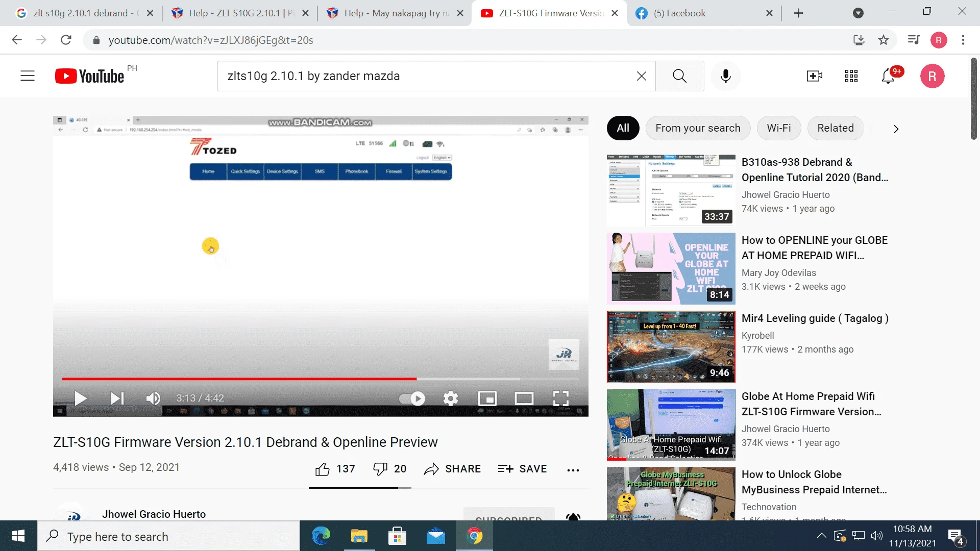Click the Windows taskbar search box
The width and height of the screenshot is (980, 551).
(x=168, y=536)
